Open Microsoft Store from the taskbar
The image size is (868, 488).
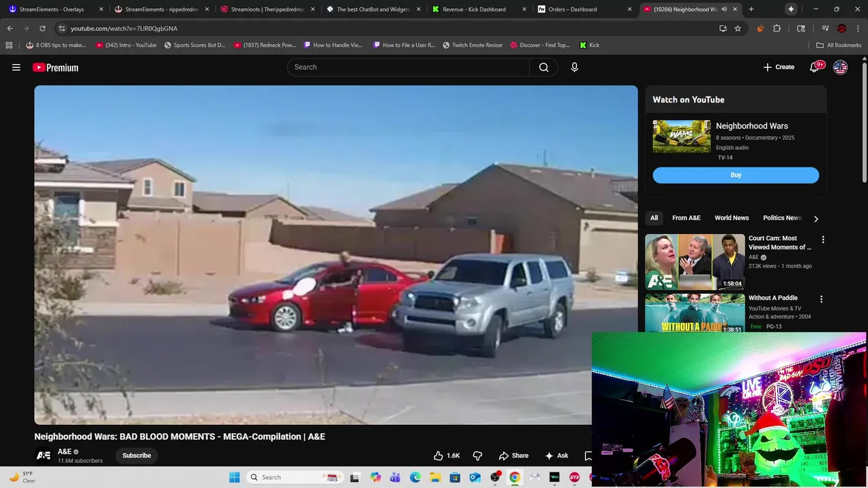[x=455, y=477]
